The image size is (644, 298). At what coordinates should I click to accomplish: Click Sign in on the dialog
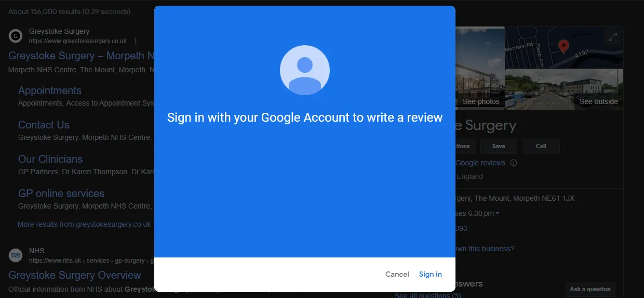click(430, 274)
